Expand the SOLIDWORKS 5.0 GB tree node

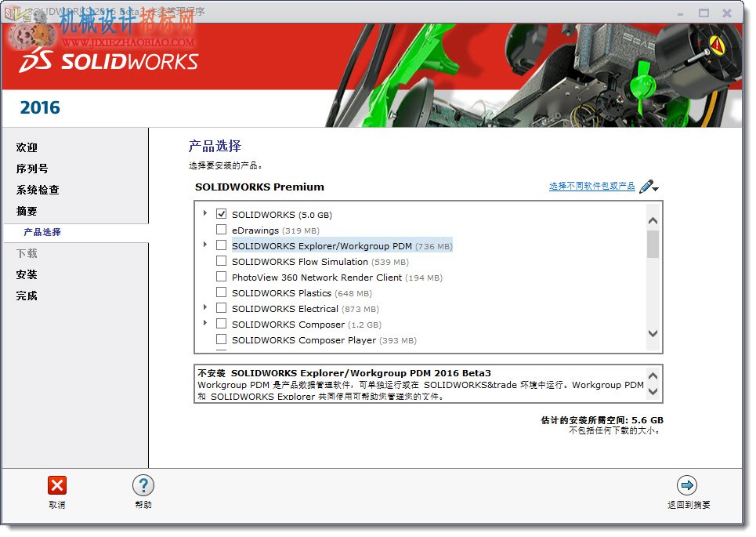click(205, 212)
